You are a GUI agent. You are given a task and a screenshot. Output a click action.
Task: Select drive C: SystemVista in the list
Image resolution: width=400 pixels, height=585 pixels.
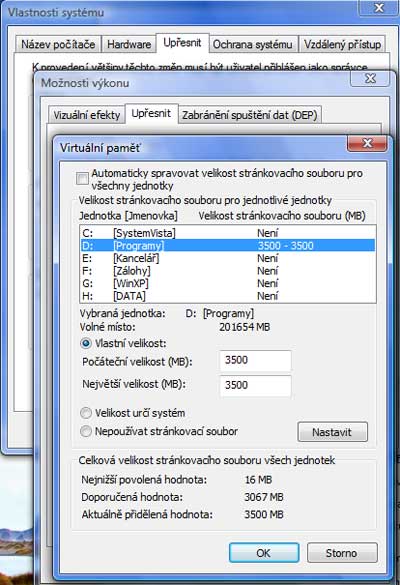[x=228, y=233]
